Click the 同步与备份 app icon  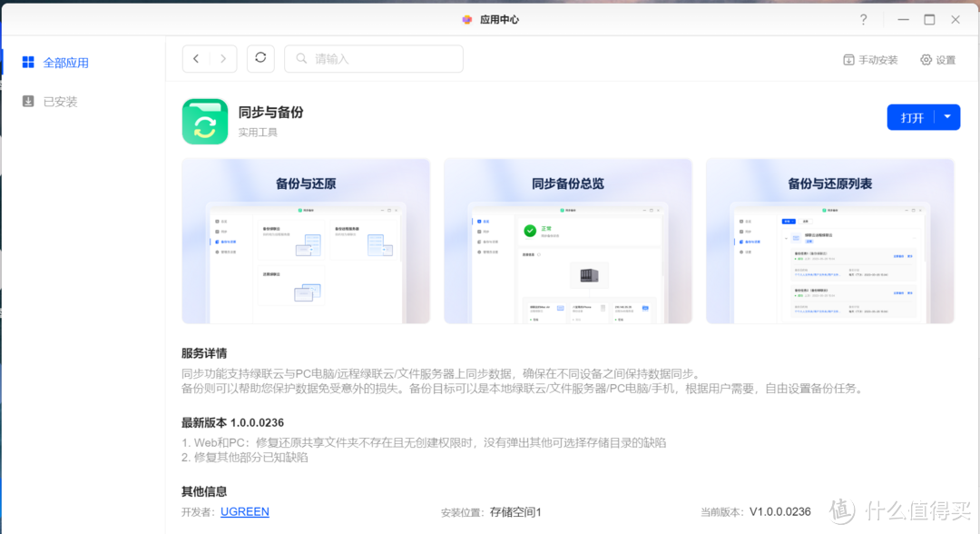click(x=204, y=119)
